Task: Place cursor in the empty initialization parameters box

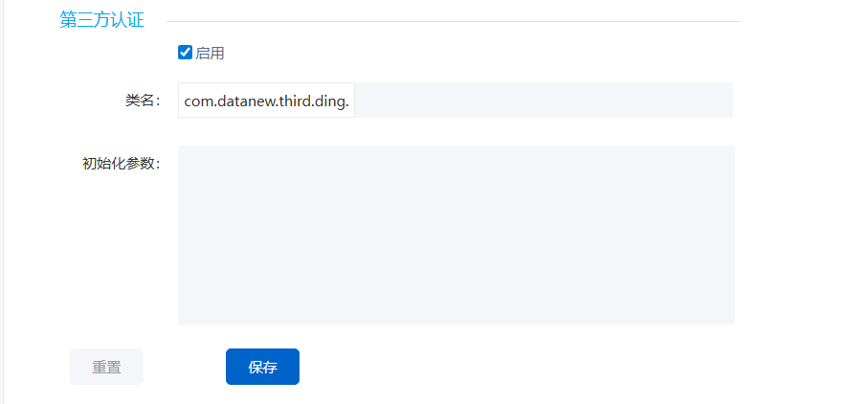Action: [x=456, y=235]
